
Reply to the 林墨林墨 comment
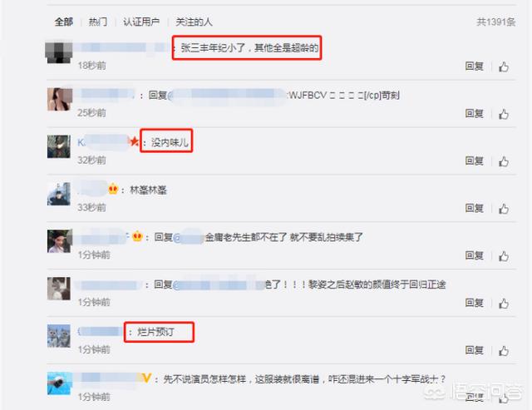tap(474, 208)
